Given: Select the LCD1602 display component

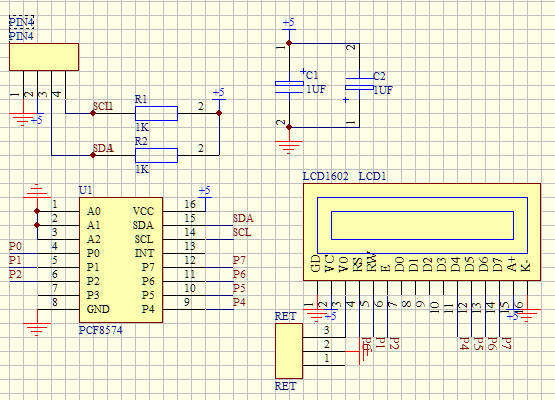Looking at the screenshot, I should (x=422, y=232).
